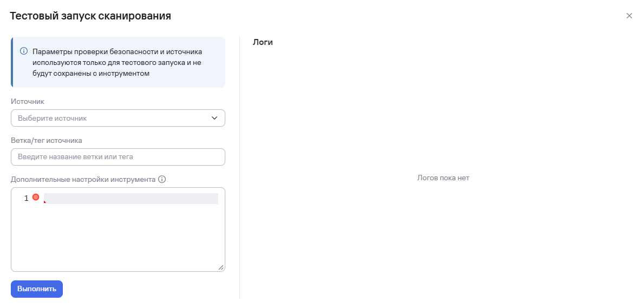This screenshot has width=644, height=308.
Task: Click info icon next to Дополнительные настройки инструмента
Action: [162, 180]
